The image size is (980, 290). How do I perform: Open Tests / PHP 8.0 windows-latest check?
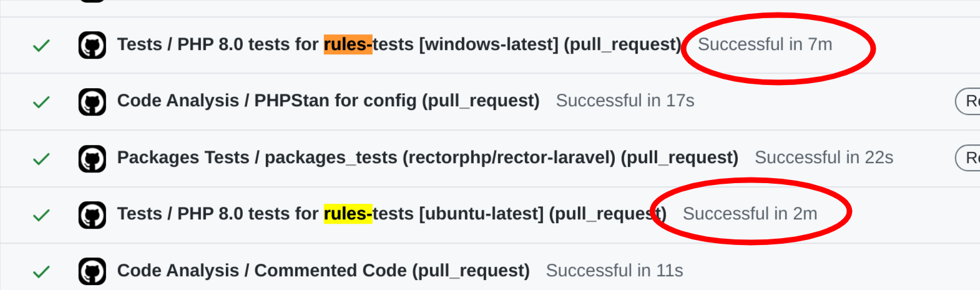399,44
